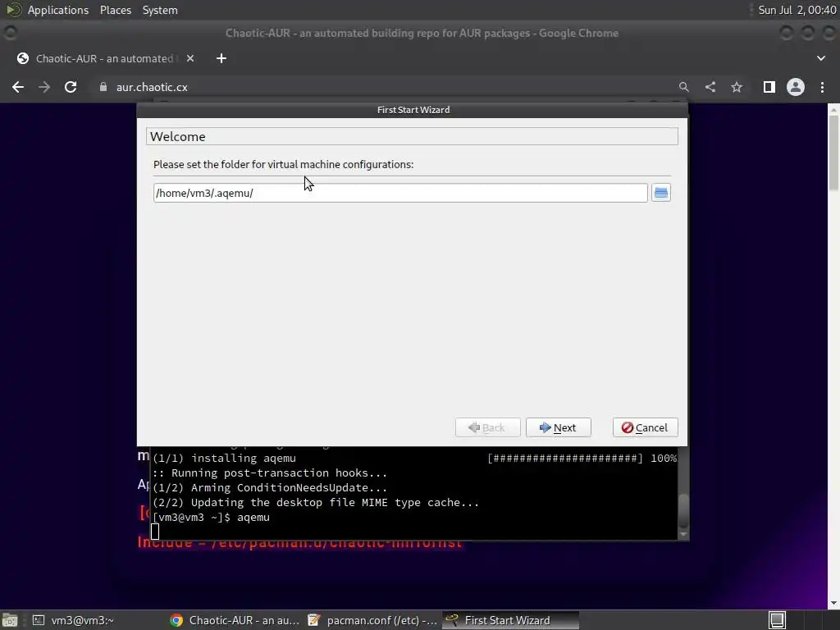Open Chrome search/zoom magnifier icon

pyautogui.click(x=683, y=87)
